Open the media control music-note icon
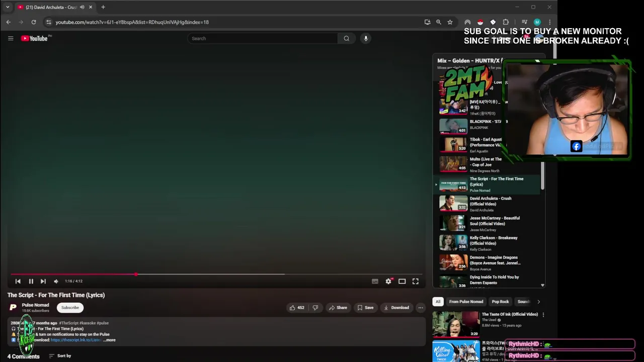The image size is (644, 362). 524,22
